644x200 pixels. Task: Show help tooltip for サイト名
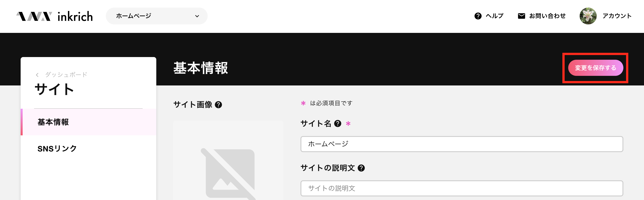point(337,123)
